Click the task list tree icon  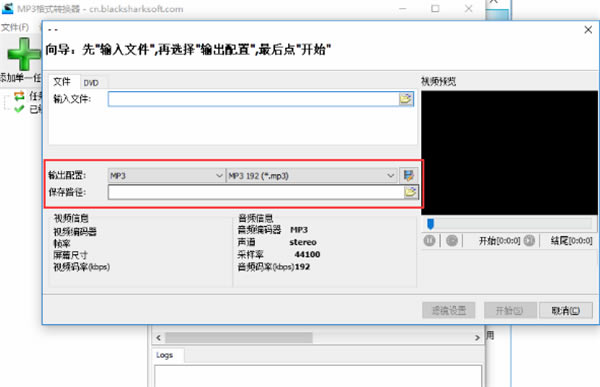[19, 96]
